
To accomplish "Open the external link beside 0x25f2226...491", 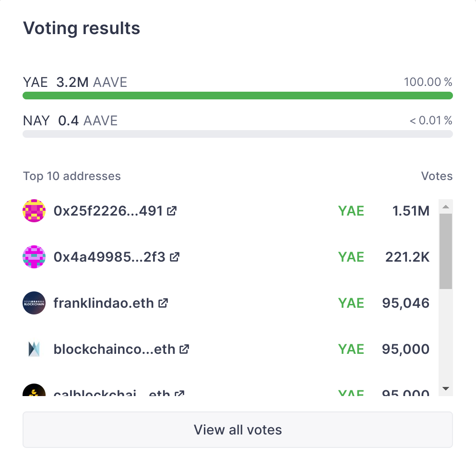I will (171, 210).
